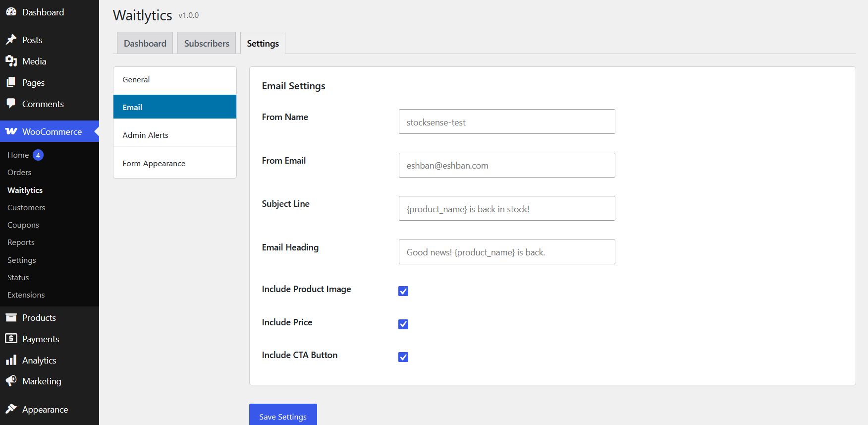
Task: Uncheck Include Product Image checkbox
Action: tap(403, 291)
